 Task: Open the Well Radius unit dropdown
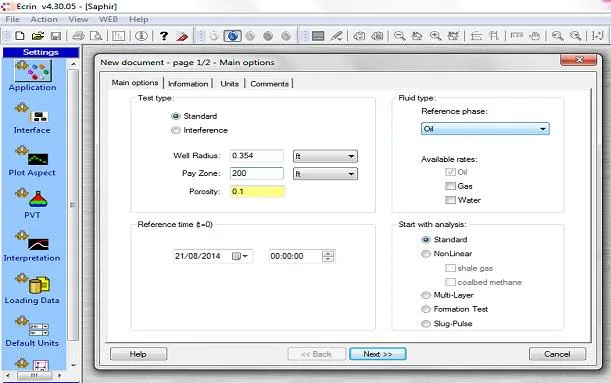point(325,156)
